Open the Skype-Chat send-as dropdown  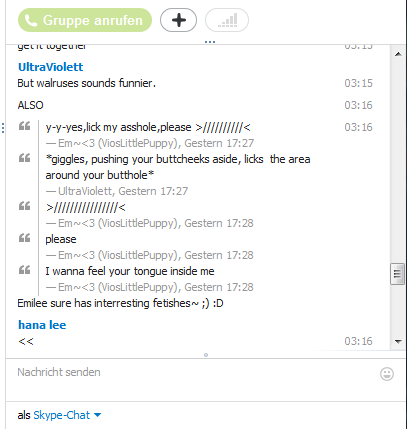[x=67, y=415]
